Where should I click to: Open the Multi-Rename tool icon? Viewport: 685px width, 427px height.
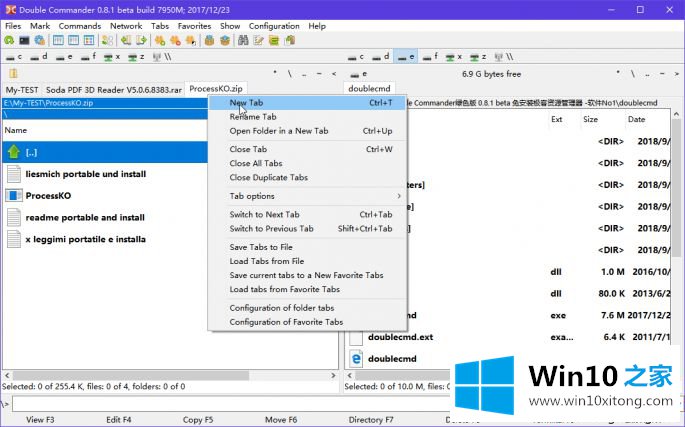pyautogui.click(x=259, y=41)
